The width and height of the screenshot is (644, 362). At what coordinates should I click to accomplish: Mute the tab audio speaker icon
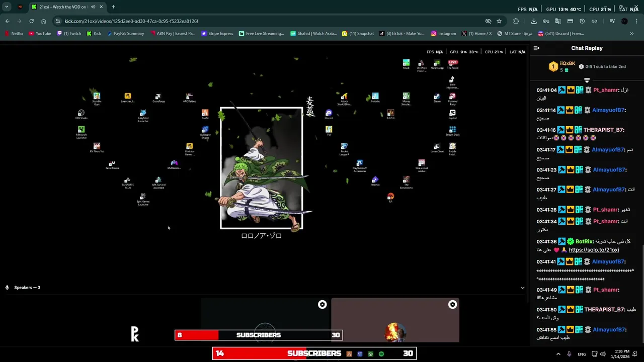point(93,7)
